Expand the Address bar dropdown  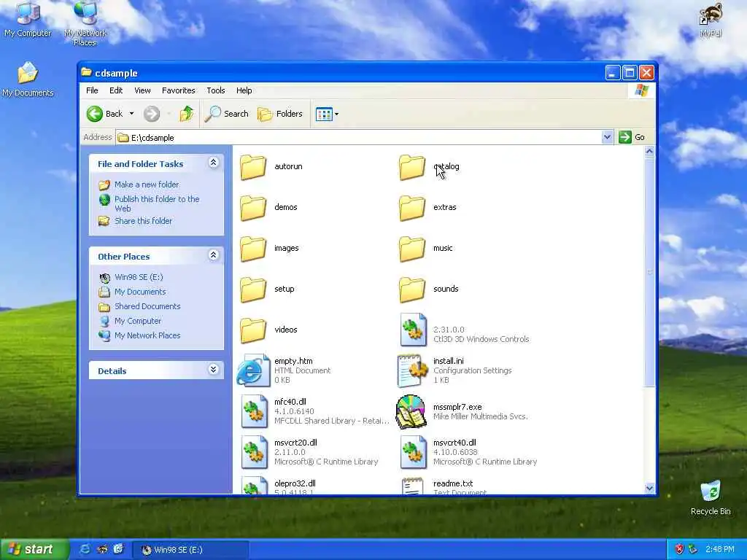tap(607, 137)
